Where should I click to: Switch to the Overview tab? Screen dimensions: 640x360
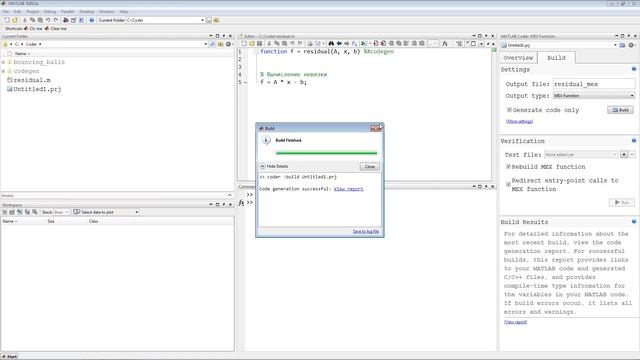518,58
